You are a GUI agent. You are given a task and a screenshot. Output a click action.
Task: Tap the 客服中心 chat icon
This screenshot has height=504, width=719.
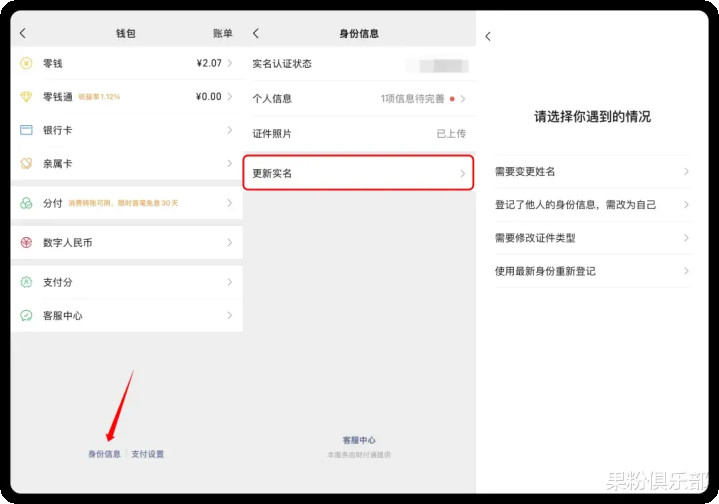tap(26, 315)
